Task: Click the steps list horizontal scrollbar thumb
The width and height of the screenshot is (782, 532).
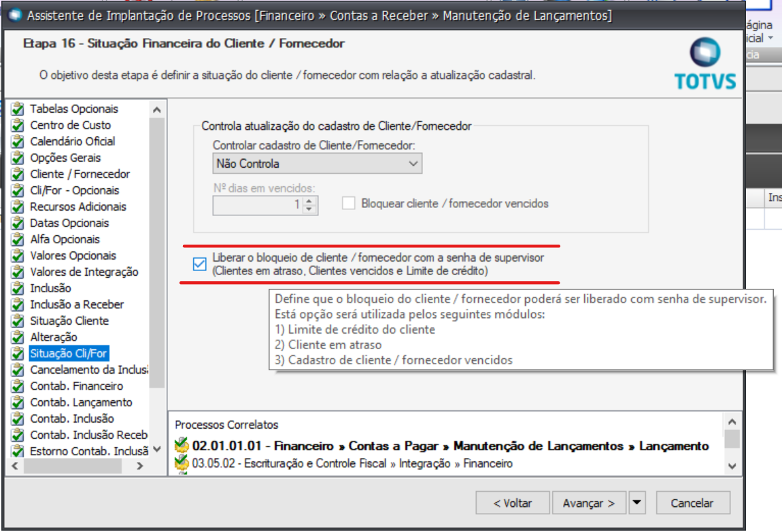Action: click(x=72, y=466)
